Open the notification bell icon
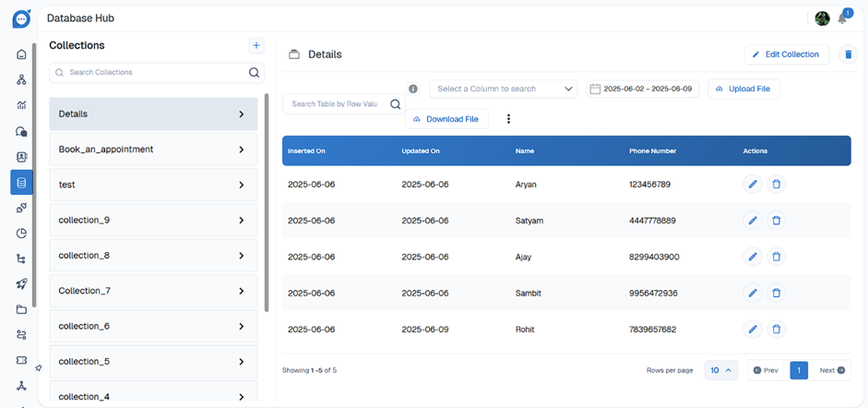 (x=842, y=18)
